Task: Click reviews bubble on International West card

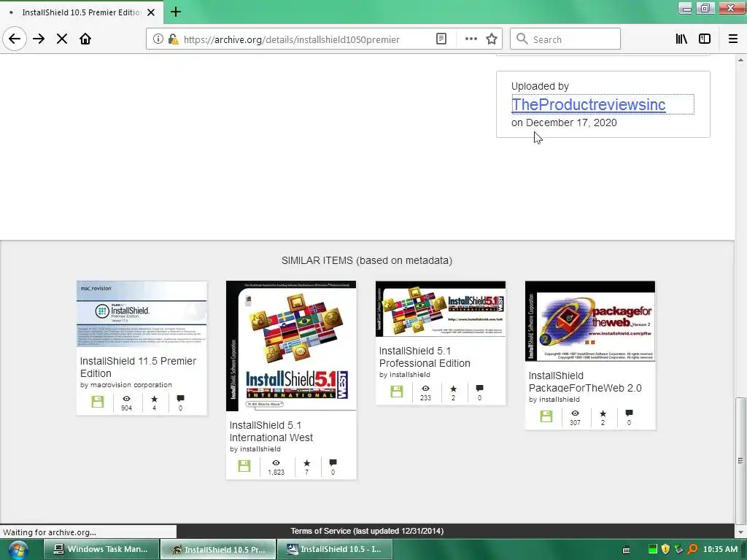Action: click(x=333, y=463)
